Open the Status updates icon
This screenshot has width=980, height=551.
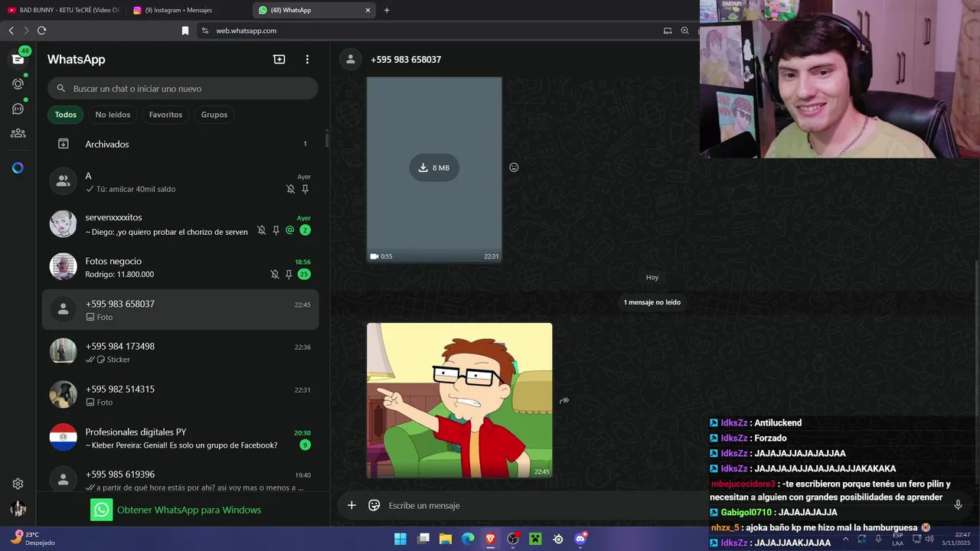point(18,83)
